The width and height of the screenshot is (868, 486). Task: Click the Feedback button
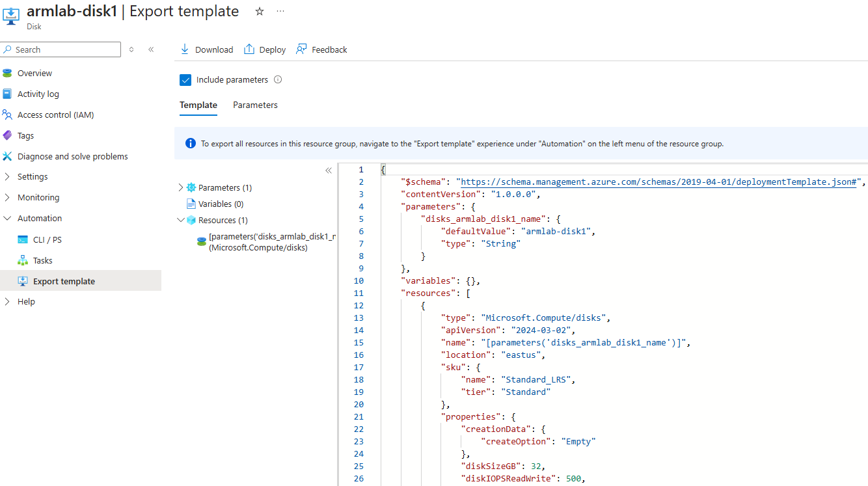coord(321,49)
